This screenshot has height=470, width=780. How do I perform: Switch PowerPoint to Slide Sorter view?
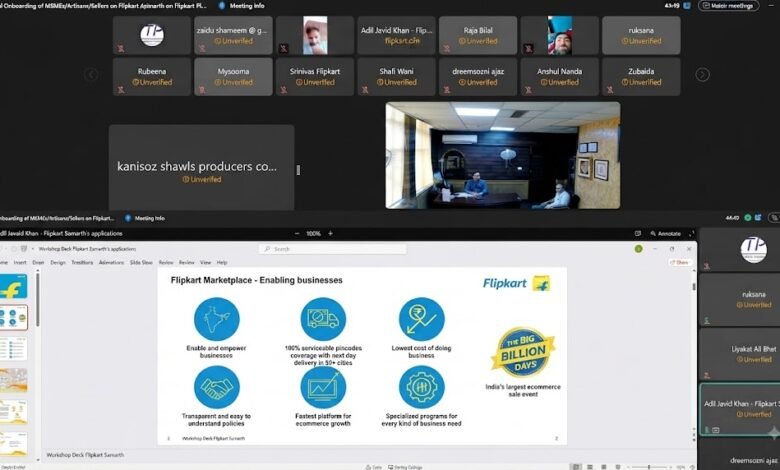590,467
